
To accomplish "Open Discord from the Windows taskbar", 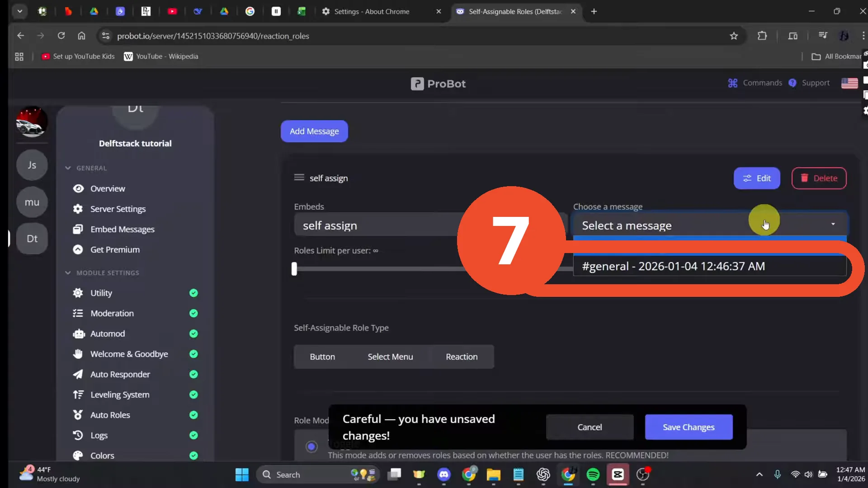I will pyautogui.click(x=444, y=474).
